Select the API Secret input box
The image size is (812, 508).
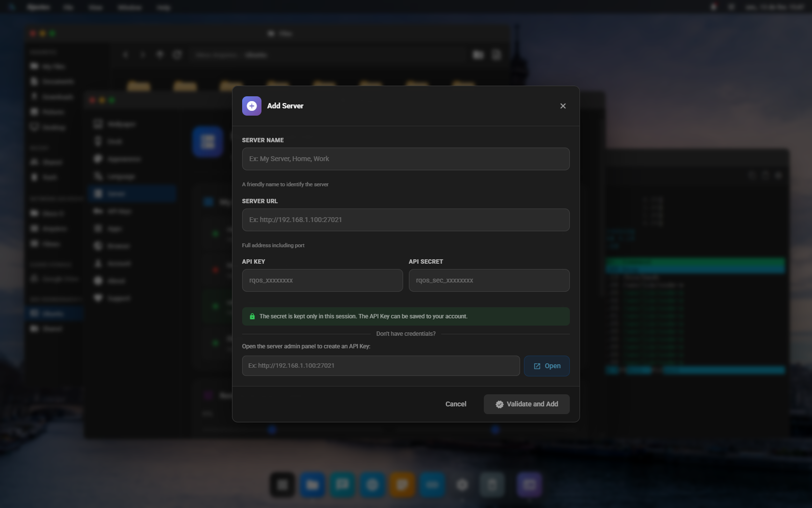click(x=489, y=280)
